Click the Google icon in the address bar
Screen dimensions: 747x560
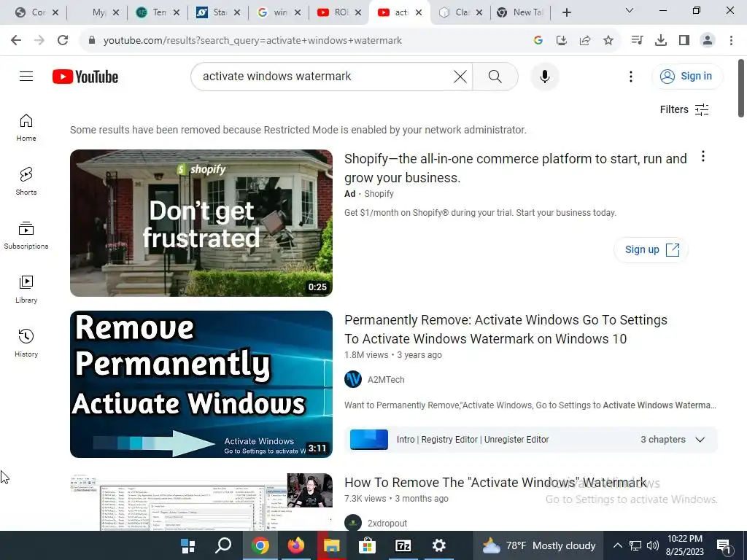(x=538, y=41)
